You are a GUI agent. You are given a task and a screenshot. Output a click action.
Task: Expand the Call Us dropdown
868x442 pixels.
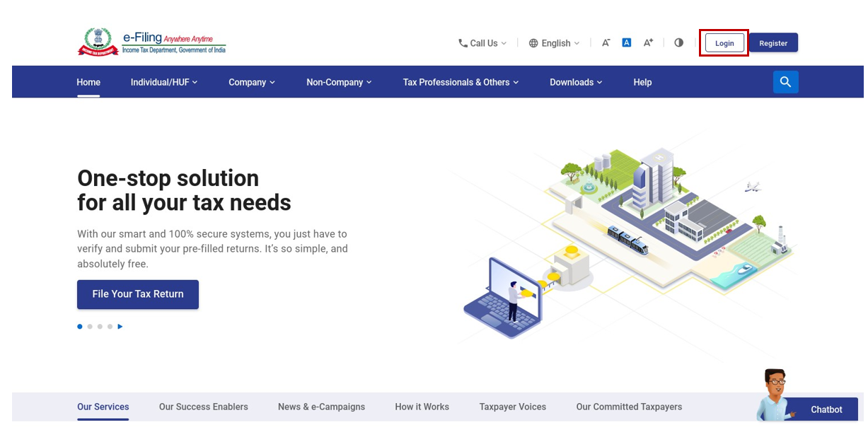point(482,43)
